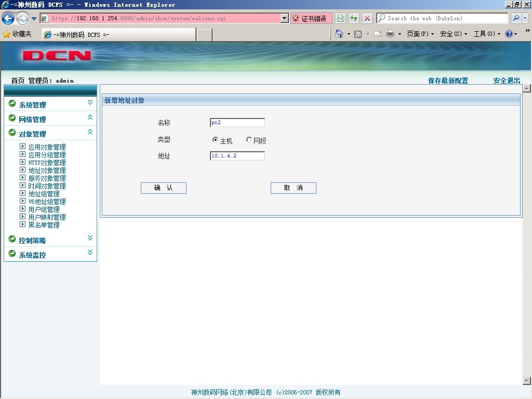Viewport: 532px width, 399px height.
Task: Open the 安全(S) menu
Action: (453, 34)
